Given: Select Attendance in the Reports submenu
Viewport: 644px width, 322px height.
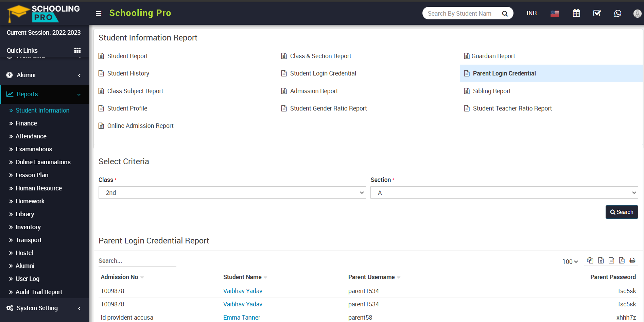Looking at the screenshot, I should [31, 136].
